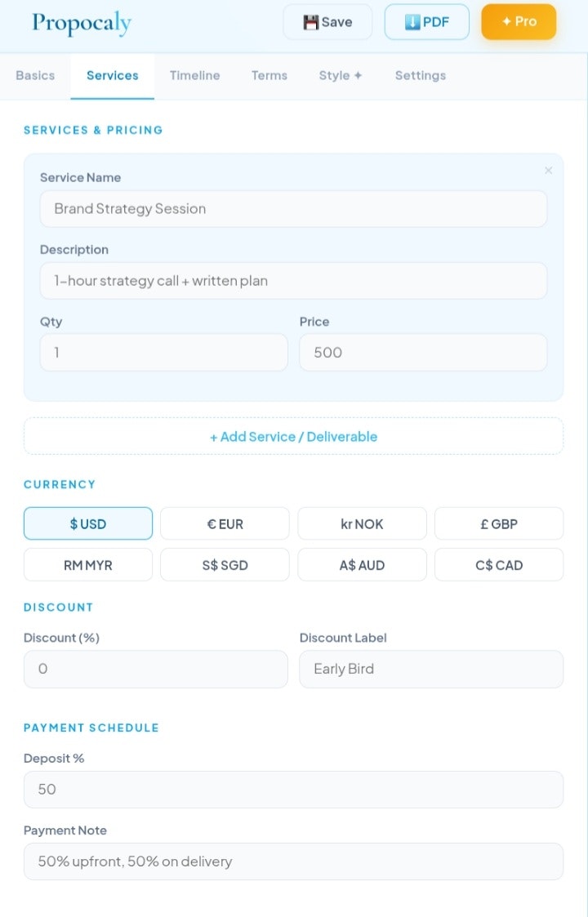
Task: Switch to the Basics tab
Action: coord(35,75)
